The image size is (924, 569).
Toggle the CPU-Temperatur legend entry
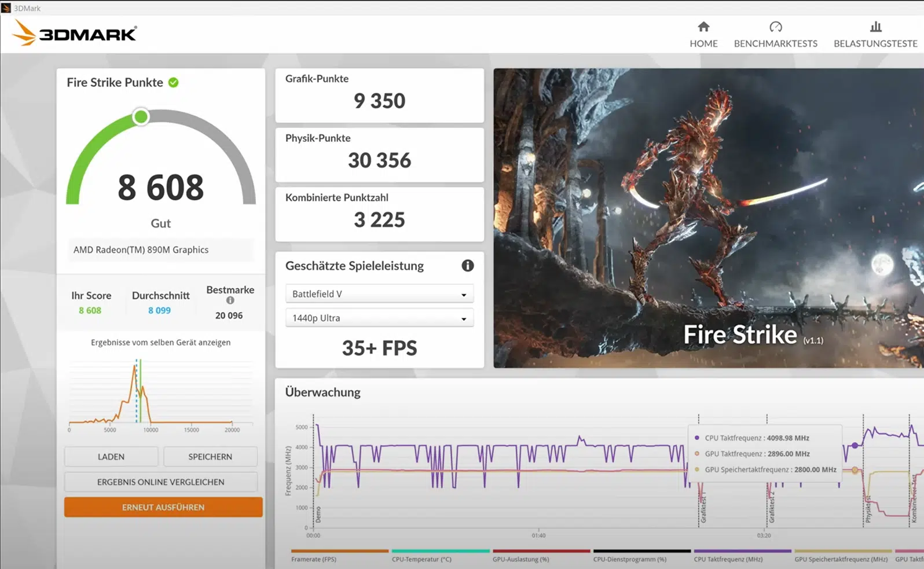421,559
